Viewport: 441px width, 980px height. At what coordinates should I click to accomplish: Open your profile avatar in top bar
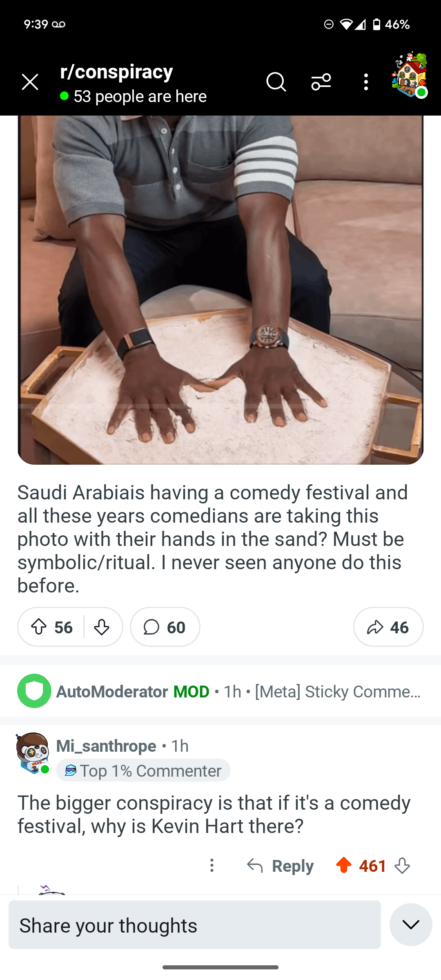tap(410, 76)
